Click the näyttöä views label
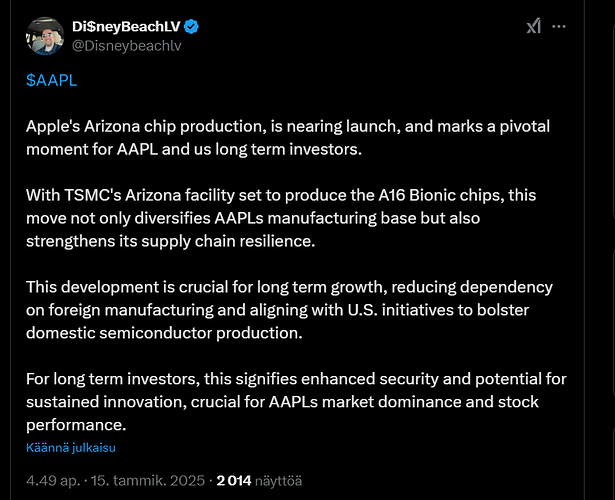This screenshot has width=615, height=500. click(278, 481)
